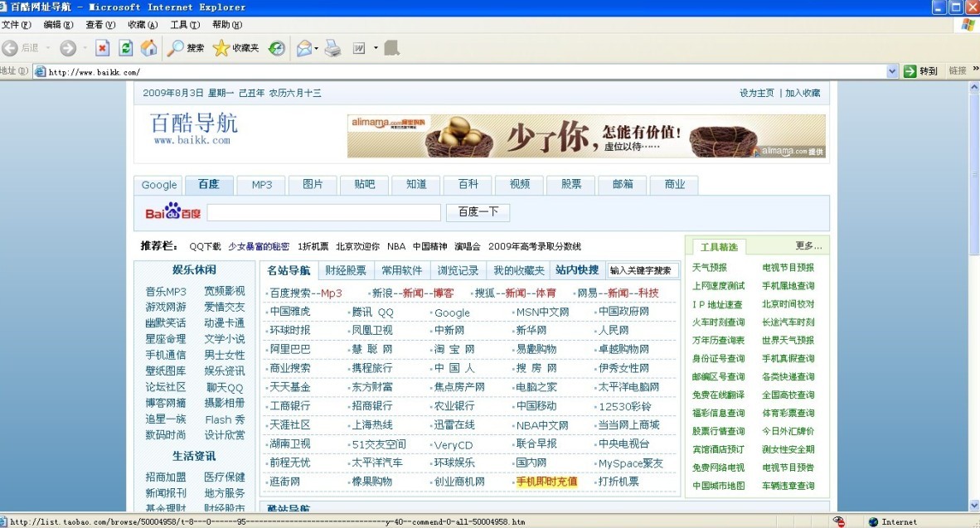Click the vertical scrollbar up arrow
Screen dimensions: 980x528
(x=973, y=88)
